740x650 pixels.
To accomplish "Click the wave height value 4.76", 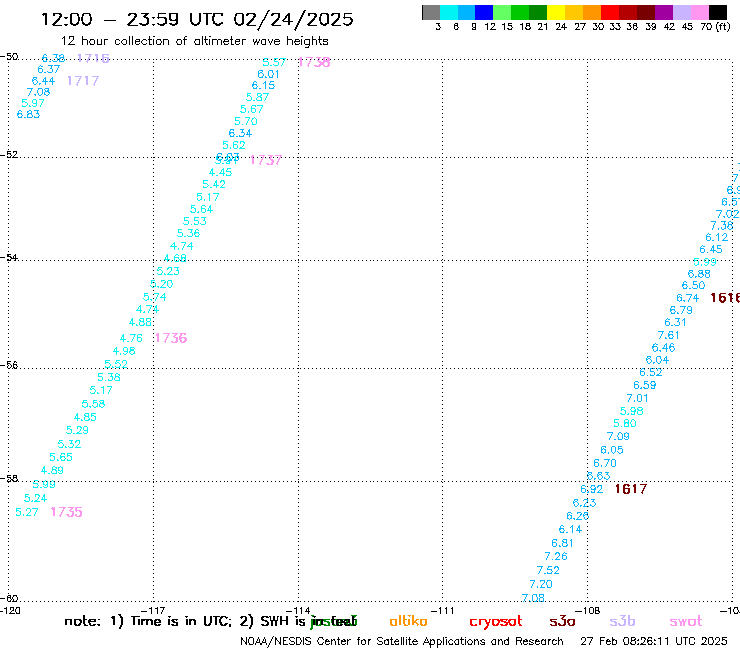I will coord(131,338).
